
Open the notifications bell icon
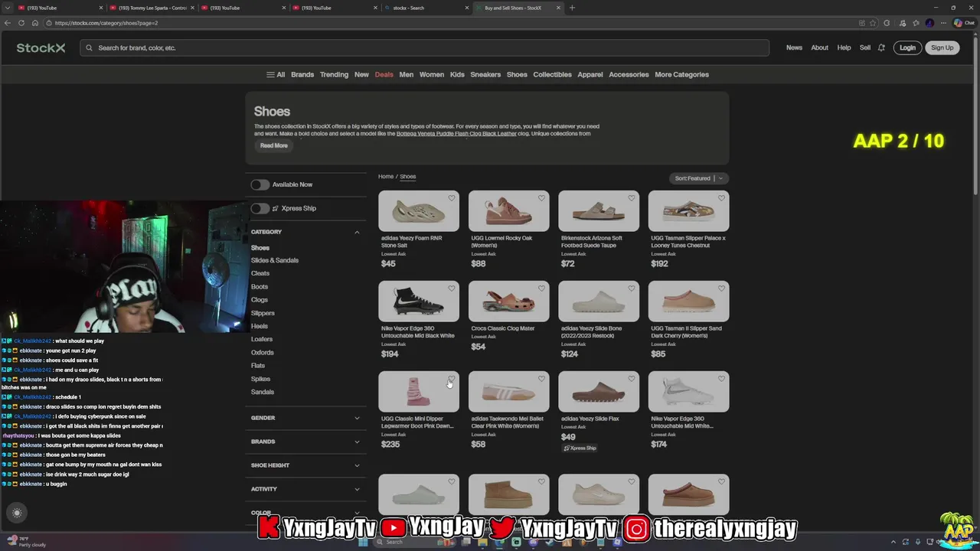881,47
